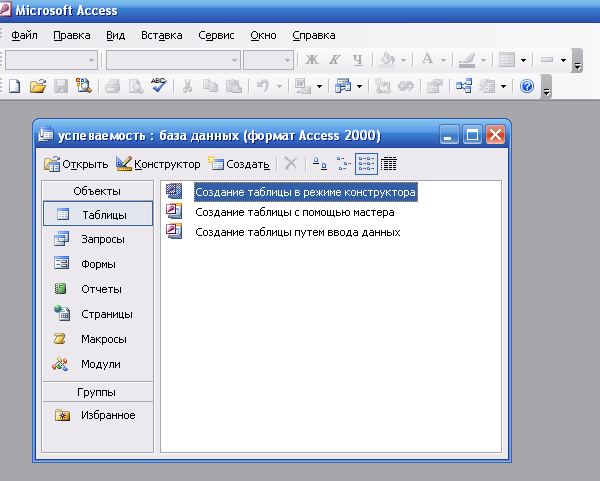Click the Fill color bucket icon
This screenshot has height=481, width=600.
[387, 60]
